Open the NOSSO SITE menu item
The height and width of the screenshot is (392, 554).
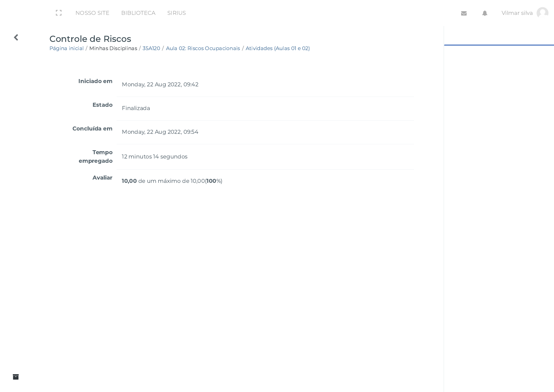[x=92, y=13]
